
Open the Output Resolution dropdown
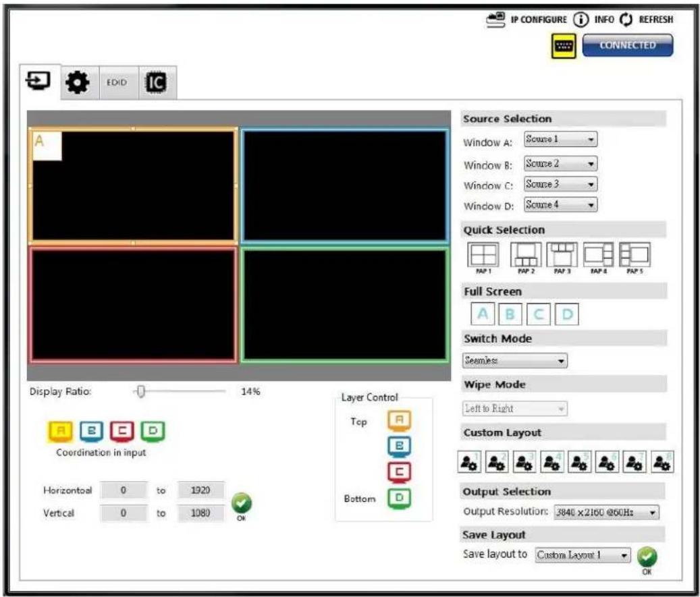click(x=606, y=512)
